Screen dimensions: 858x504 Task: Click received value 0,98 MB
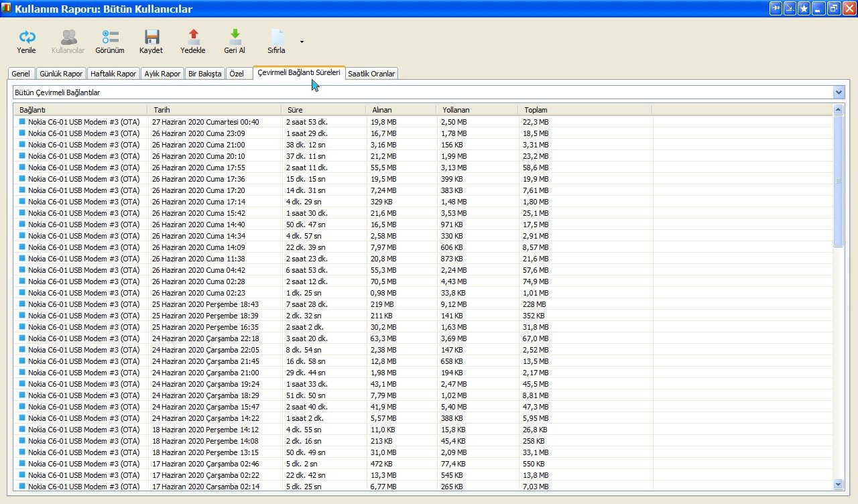coord(383,293)
